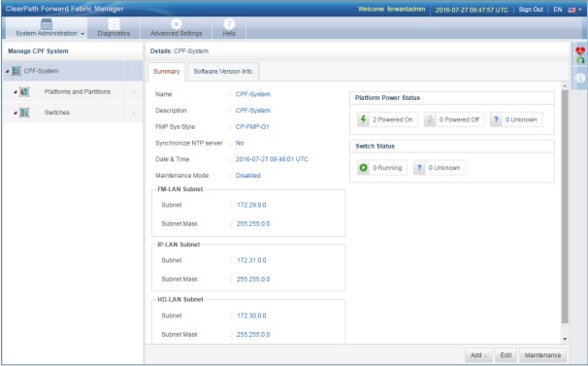The image size is (588, 366).
Task: Click the Switch Status Unknown question icon
Action: coord(419,167)
